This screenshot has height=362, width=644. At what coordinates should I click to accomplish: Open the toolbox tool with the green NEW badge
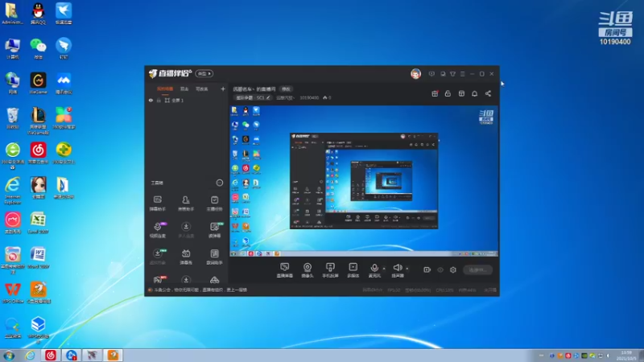[x=214, y=230]
